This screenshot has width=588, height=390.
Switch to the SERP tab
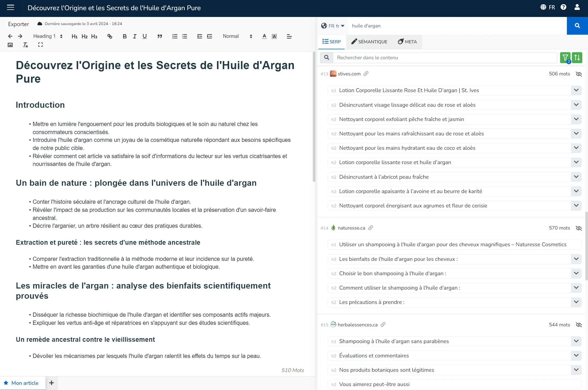click(x=332, y=42)
